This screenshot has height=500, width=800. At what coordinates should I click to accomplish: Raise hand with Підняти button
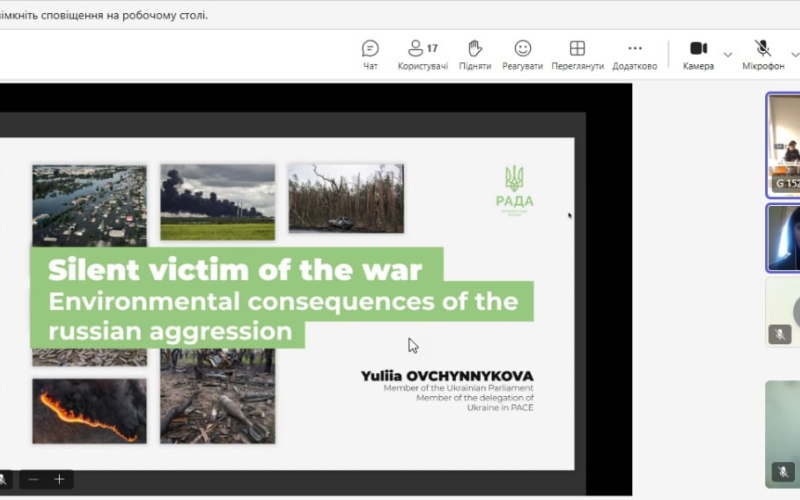(475, 55)
